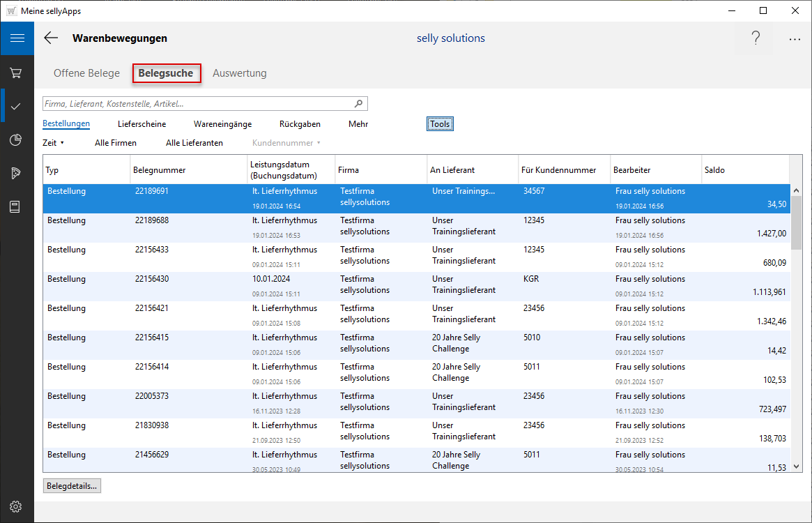
Task: Open settings gear in sidebar
Action: click(16, 506)
